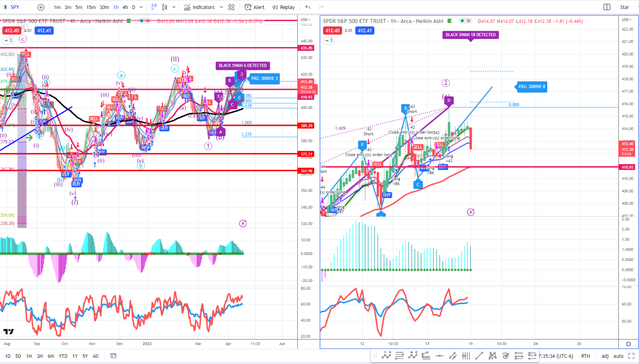639x364 pixels.
Task: Select the Elliott impulse wave 1-5 tool
Action: 386,355
